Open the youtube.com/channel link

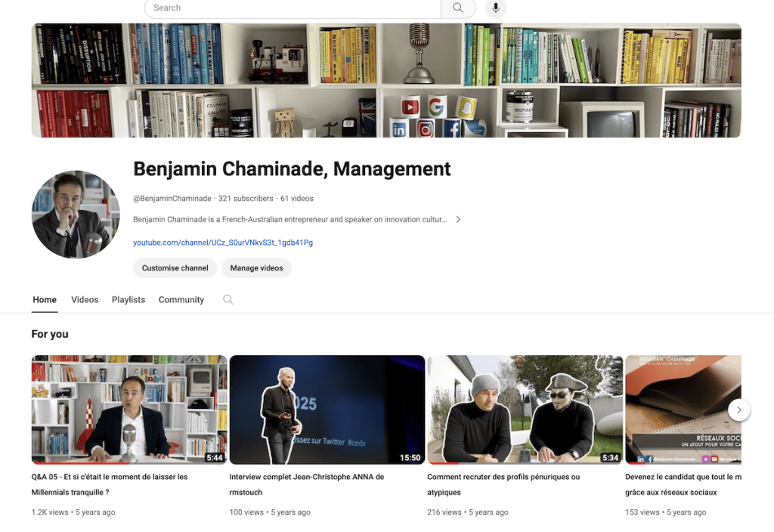[x=223, y=243]
